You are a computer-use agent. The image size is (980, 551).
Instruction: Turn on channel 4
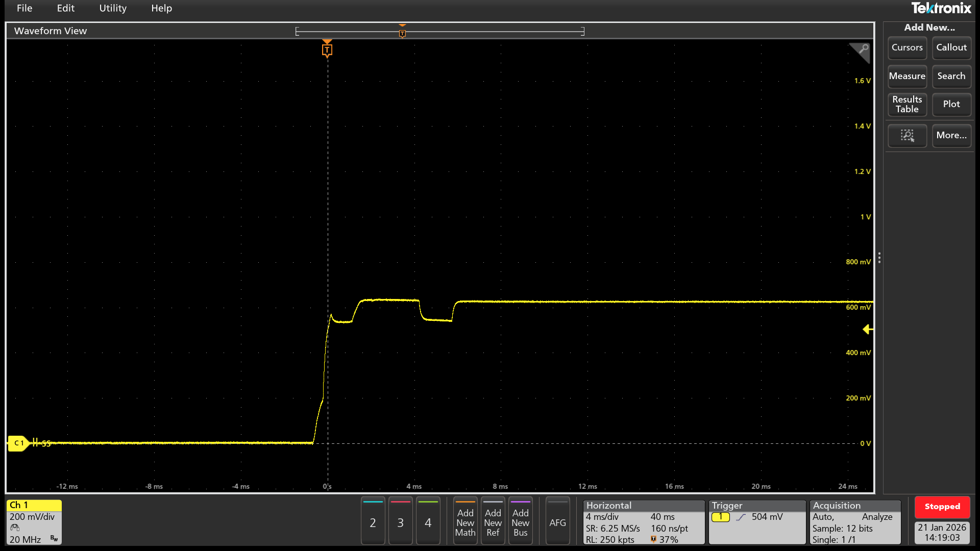coord(428,522)
